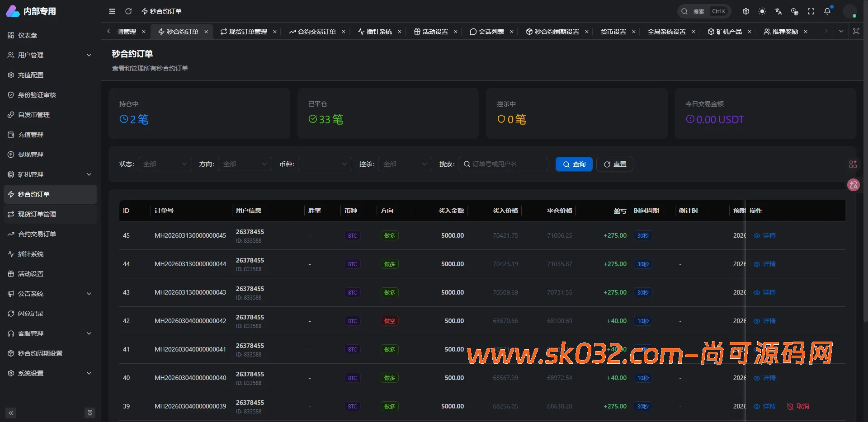Open the 身份验证审核 sidebar entry
The image size is (868, 422).
37,95
